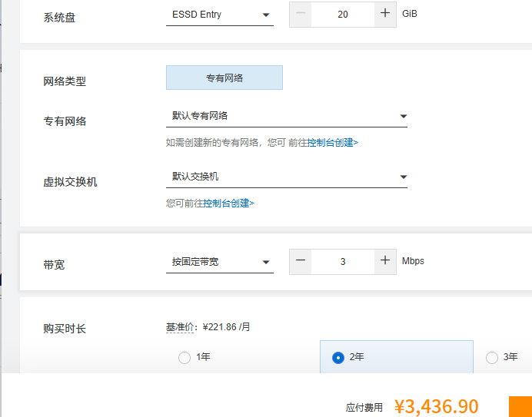Select the 专有网络 network type

pos(224,78)
